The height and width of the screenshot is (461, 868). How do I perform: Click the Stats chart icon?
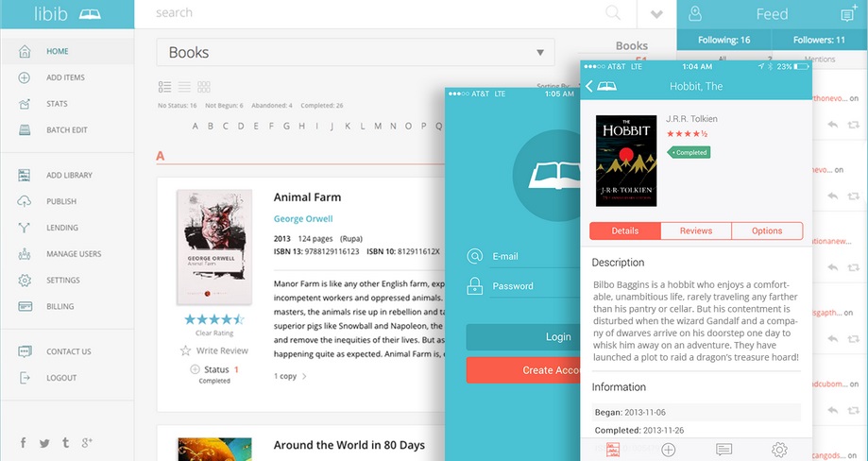25,104
